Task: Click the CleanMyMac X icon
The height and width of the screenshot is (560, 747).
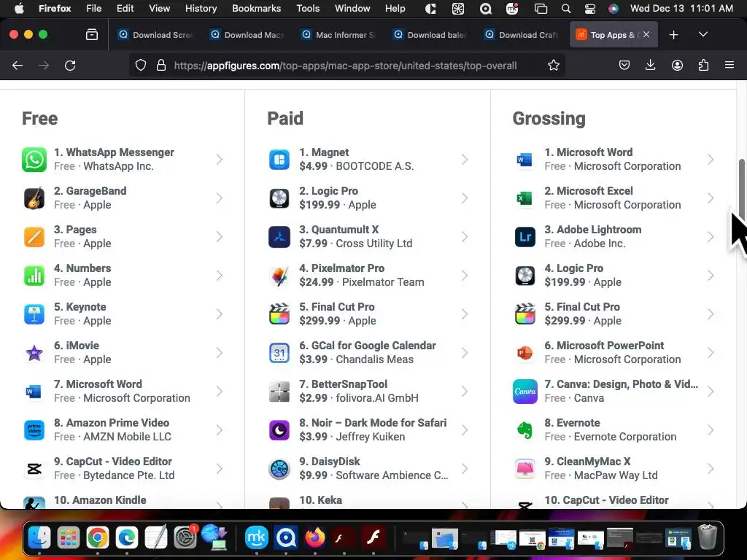Action: point(525,469)
